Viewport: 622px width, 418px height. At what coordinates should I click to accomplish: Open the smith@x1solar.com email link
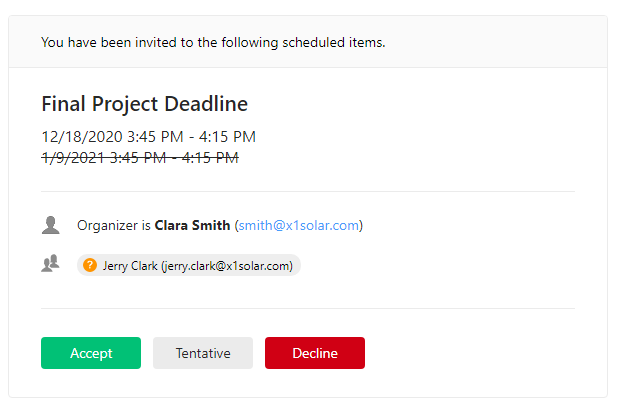299,225
